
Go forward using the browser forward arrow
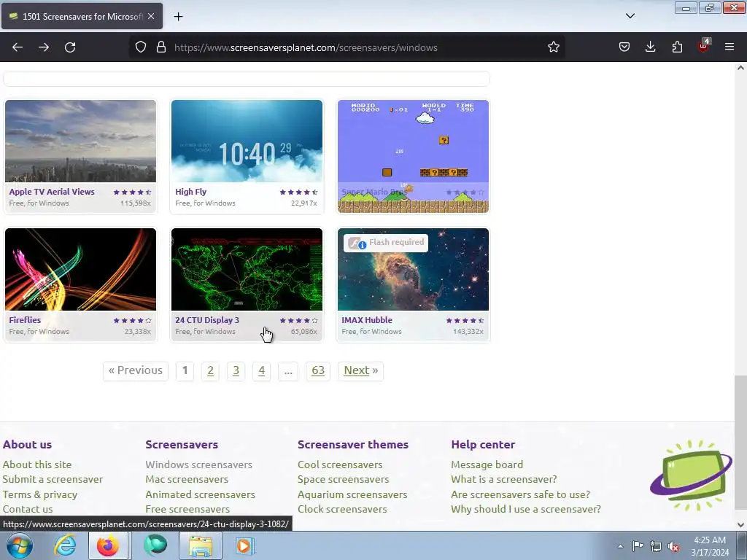(44, 47)
